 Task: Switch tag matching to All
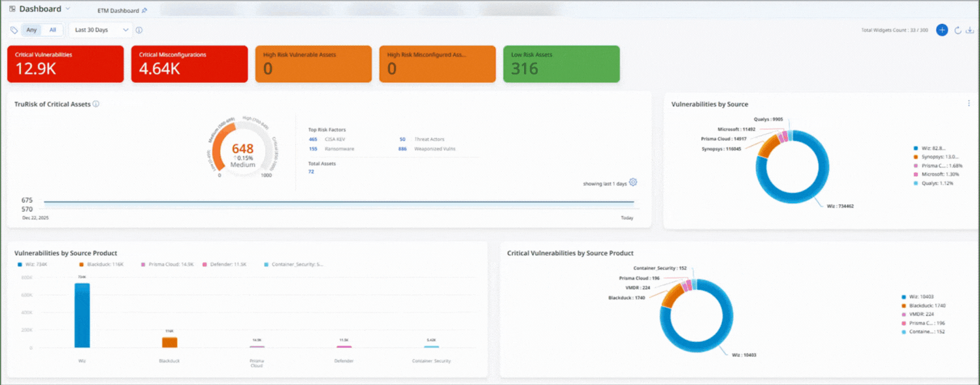pos(53,30)
